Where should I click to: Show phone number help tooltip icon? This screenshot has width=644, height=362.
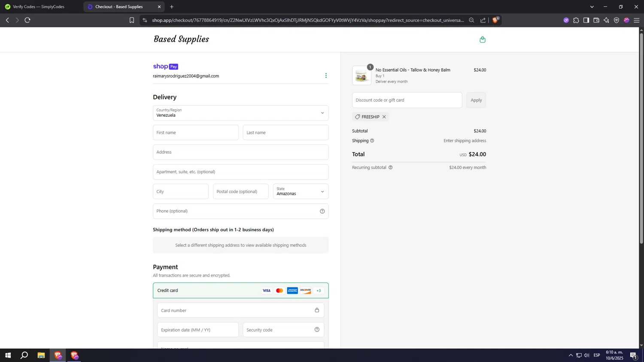[322, 211]
